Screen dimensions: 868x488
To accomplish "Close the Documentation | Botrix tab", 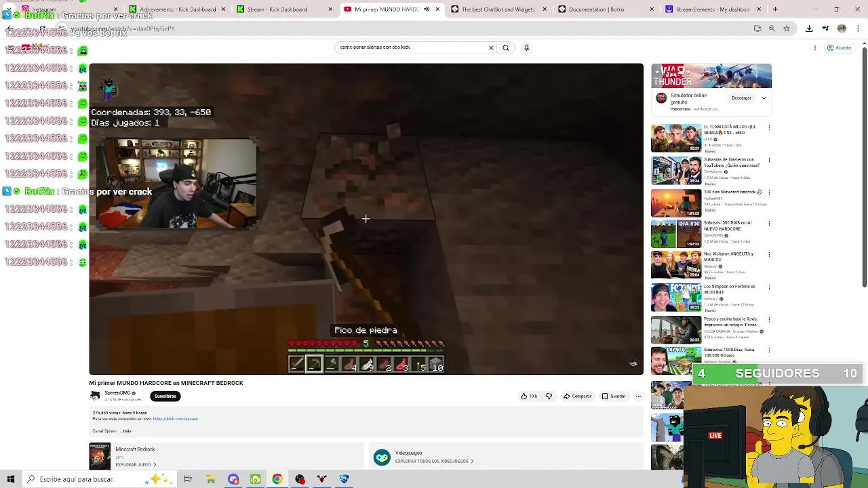I will pyautogui.click(x=652, y=9).
